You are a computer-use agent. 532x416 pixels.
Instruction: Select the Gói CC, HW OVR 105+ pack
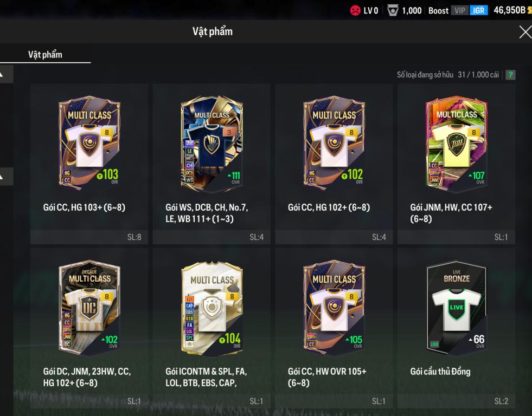[x=334, y=328]
